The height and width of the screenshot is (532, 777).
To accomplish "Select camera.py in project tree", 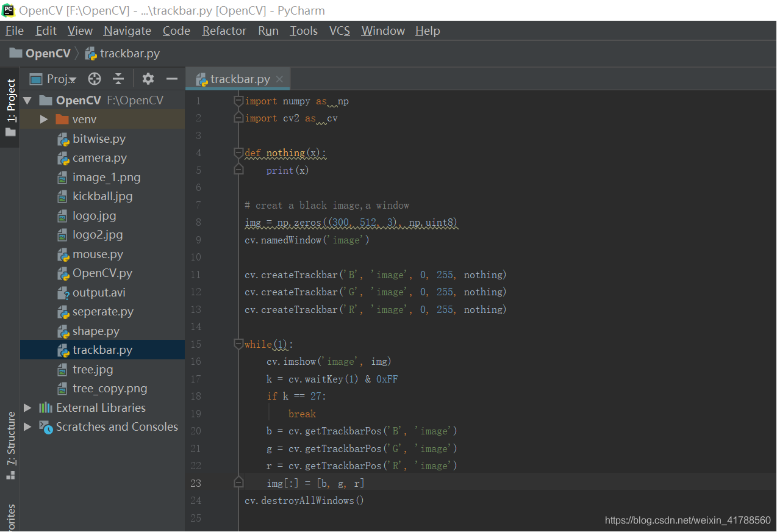I will click(x=99, y=158).
